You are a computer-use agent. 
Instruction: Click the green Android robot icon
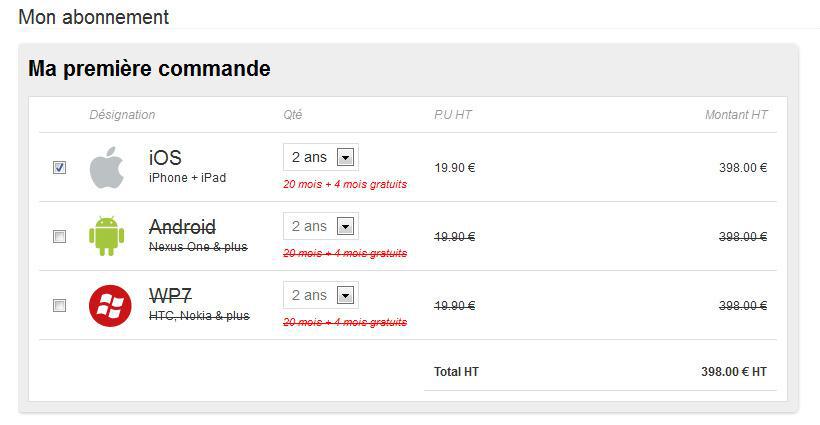106,236
